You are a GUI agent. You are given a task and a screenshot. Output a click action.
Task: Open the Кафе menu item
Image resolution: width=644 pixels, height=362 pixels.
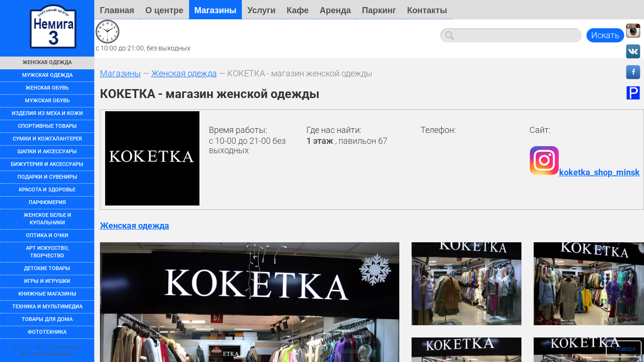tap(297, 10)
